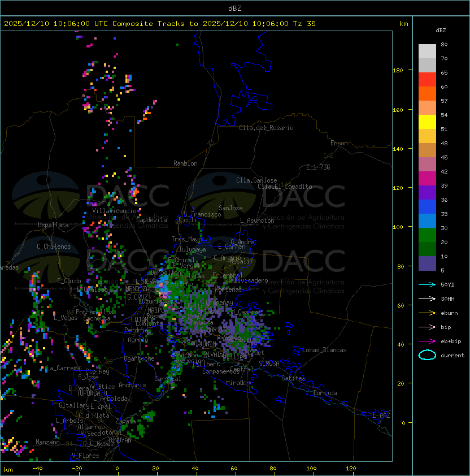Click the cyan 'current' ellipse symbol
This screenshot has width=470, height=476.
427,355
